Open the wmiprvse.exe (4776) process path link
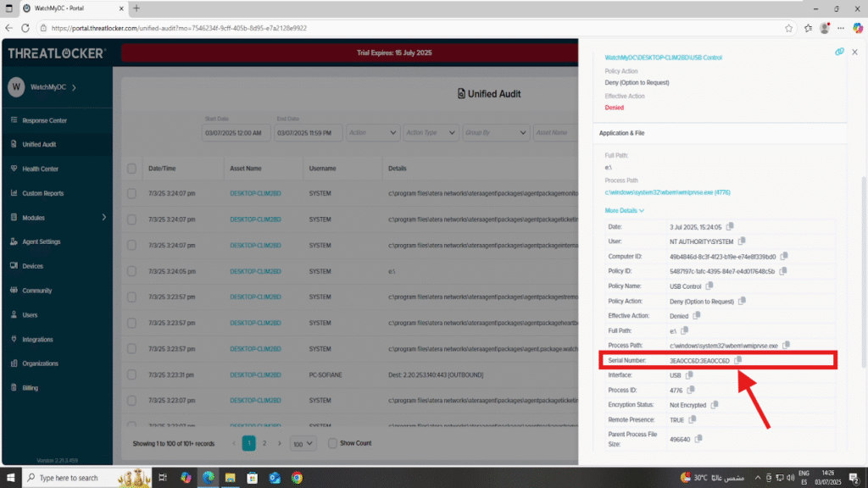This screenshot has height=488, width=868. (668, 192)
